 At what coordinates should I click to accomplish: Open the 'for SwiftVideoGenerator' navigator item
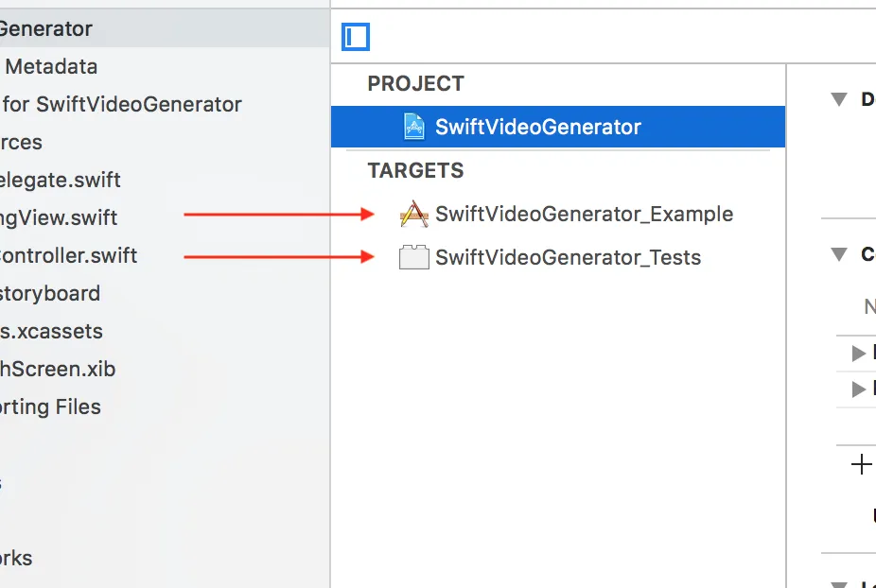click(x=122, y=104)
